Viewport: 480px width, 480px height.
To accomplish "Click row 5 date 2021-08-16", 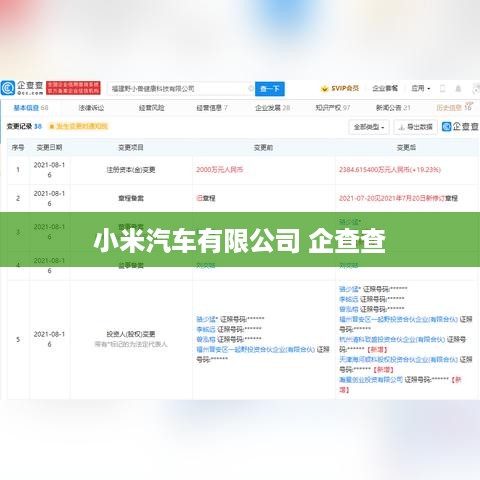I will 49,339.
